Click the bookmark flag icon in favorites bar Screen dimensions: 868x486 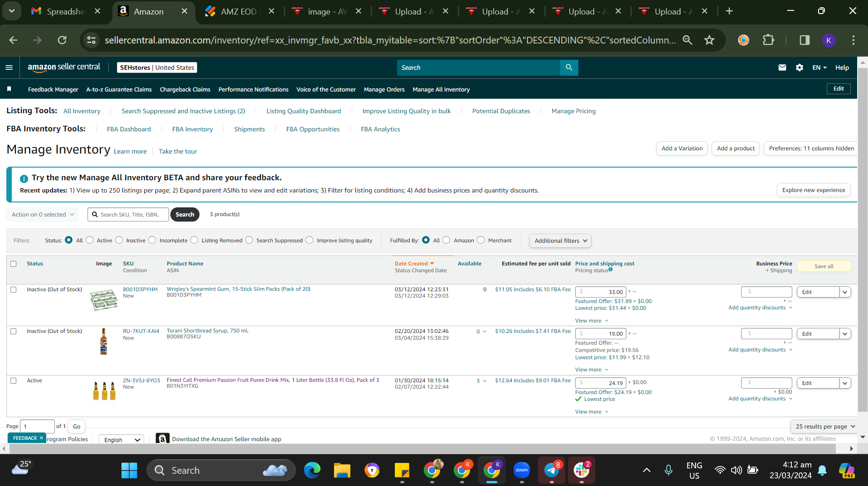click(9, 89)
